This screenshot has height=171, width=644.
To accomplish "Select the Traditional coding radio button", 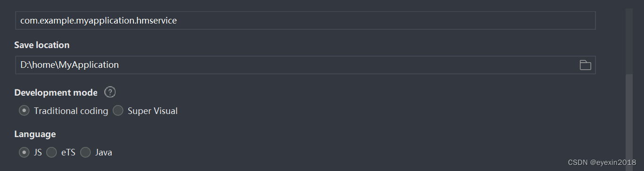I will [24, 111].
